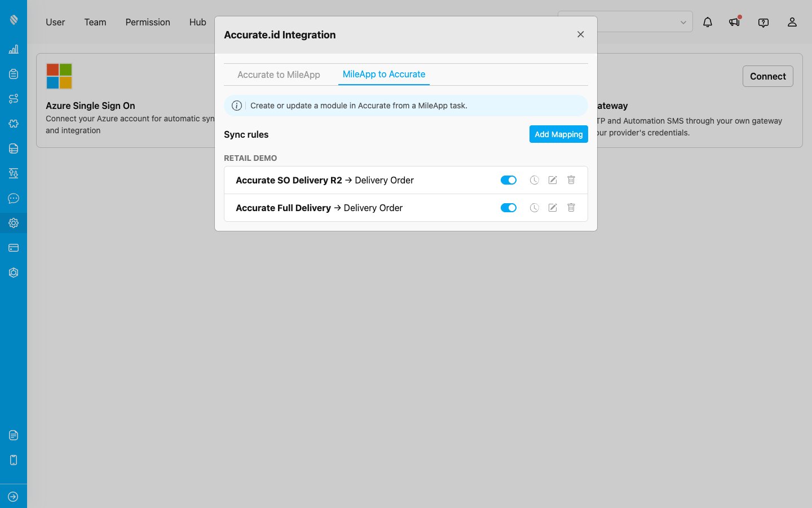Screen dimensions: 812x508
Task: Click the Accurate Full Delivery rule name
Action: pyautogui.click(x=283, y=208)
